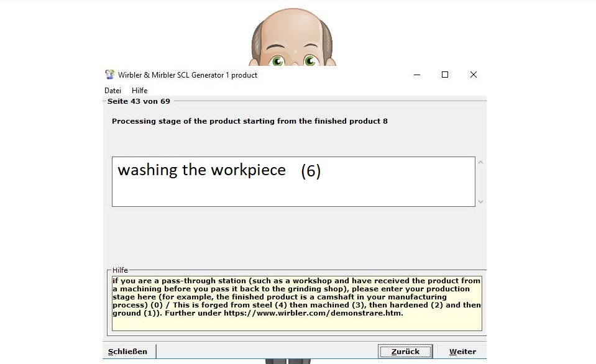Click the 'washing the workpiece' text

click(201, 170)
